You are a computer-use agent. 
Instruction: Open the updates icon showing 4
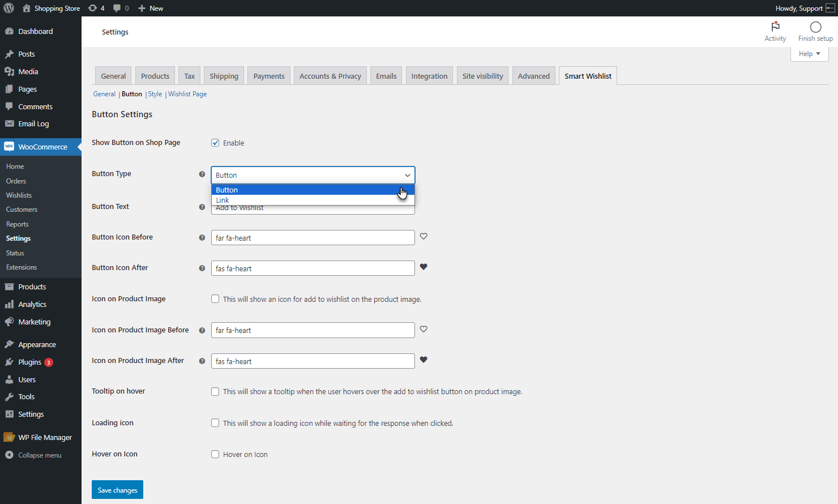[x=93, y=8]
